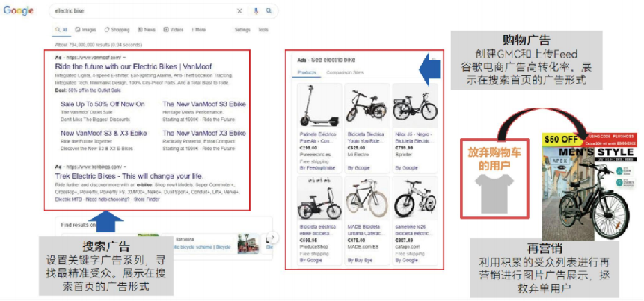Click next arrow in Find results carousel
Screen dimensions: 644x301
click(x=273, y=237)
